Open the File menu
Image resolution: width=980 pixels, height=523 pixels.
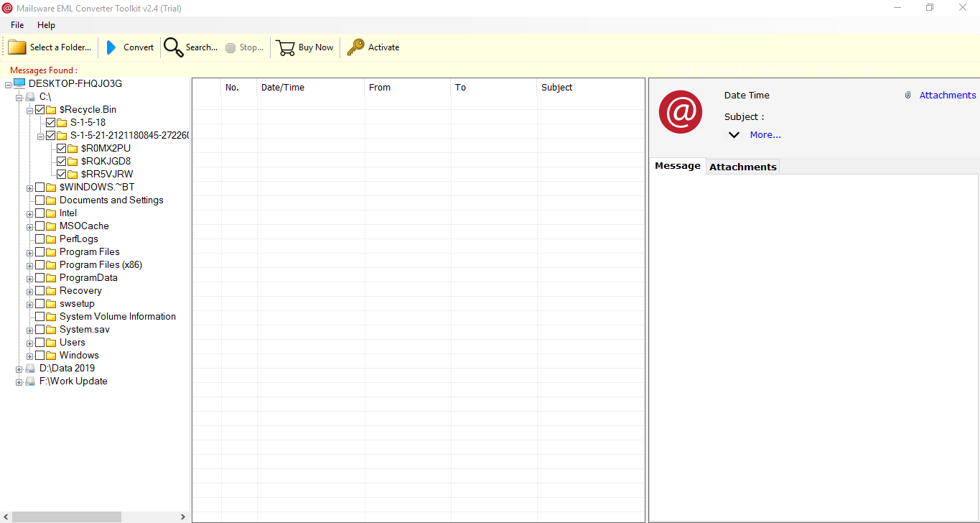pyautogui.click(x=17, y=25)
